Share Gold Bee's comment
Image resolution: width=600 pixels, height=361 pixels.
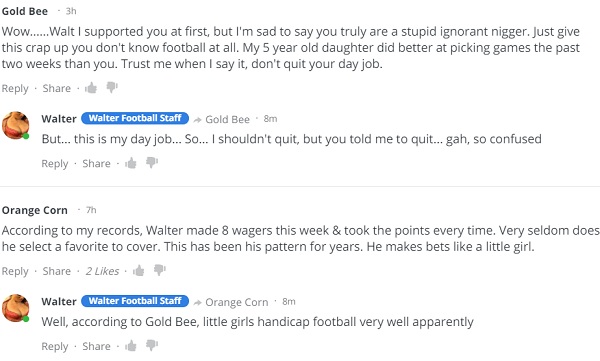pyautogui.click(x=57, y=88)
